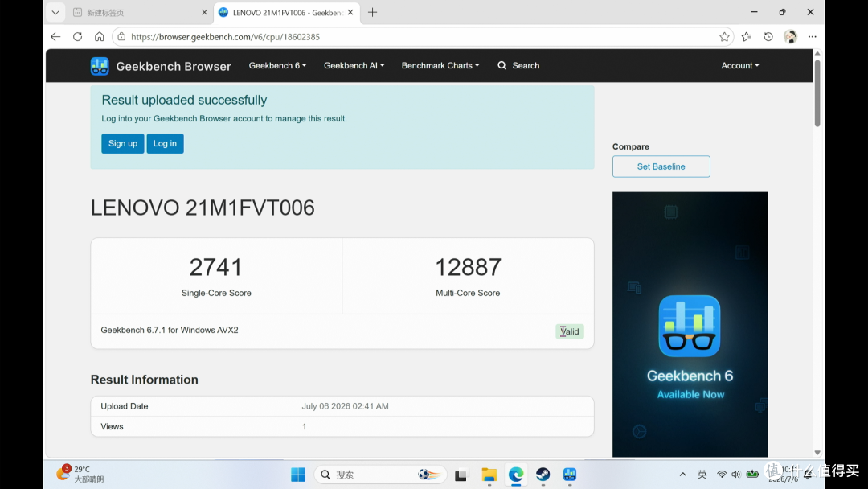Viewport: 868px width, 489px height.
Task: View site information padlock icon
Action: pyautogui.click(x=122, y=36)
